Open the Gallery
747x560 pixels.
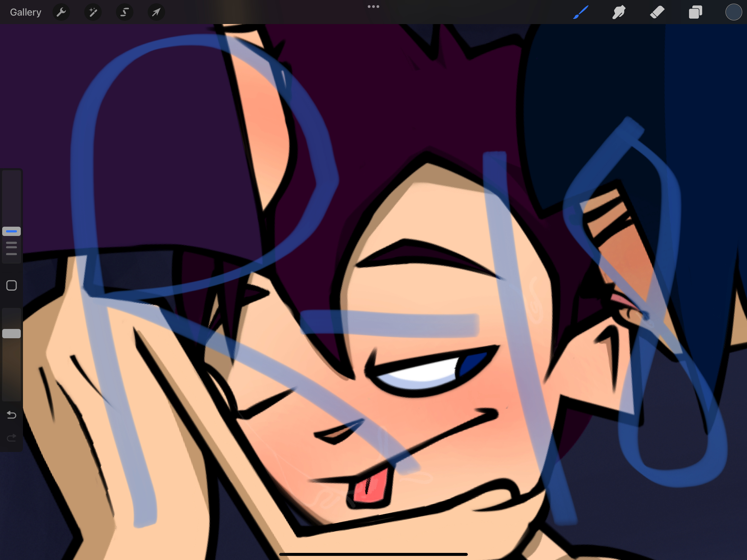pyautogui.click(x=25, y=12)
